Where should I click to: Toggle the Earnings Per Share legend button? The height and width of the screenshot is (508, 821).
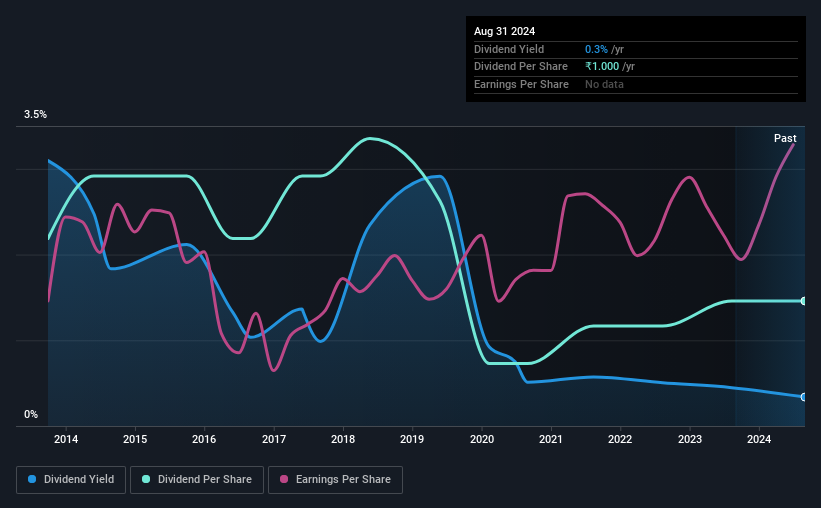click(x=335, y=480)
